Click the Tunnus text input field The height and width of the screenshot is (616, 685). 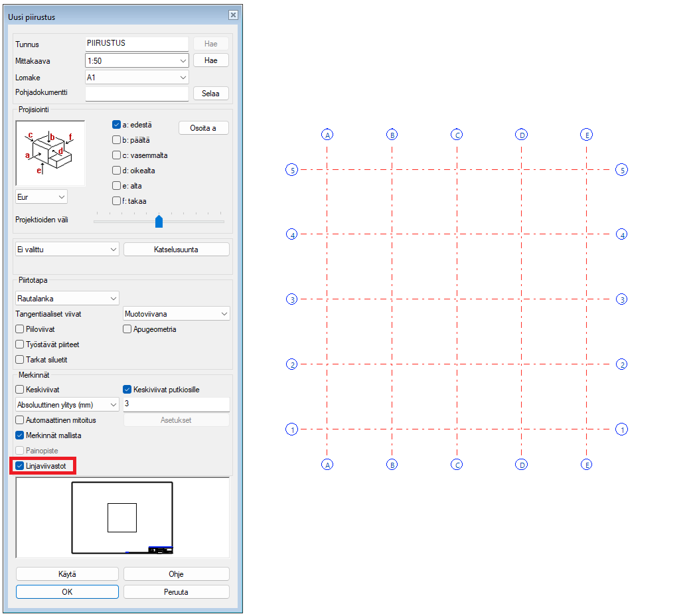tap(137, 43)
